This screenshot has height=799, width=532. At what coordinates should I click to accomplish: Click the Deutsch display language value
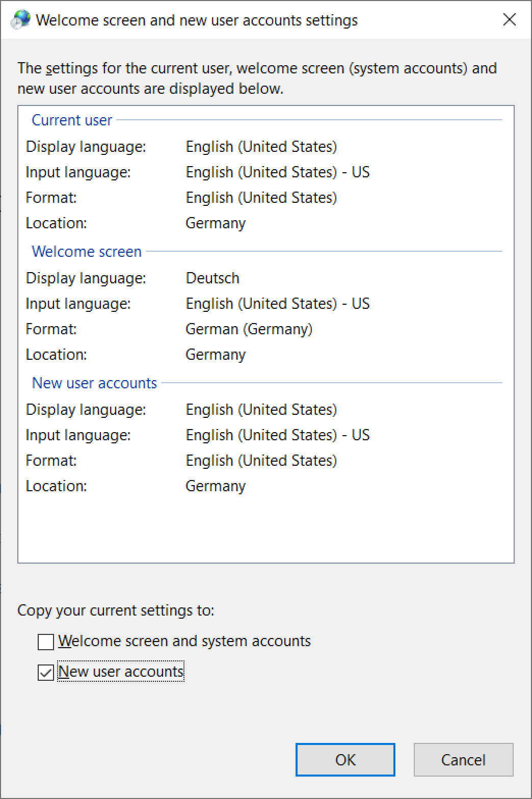(x=212, y=278)
